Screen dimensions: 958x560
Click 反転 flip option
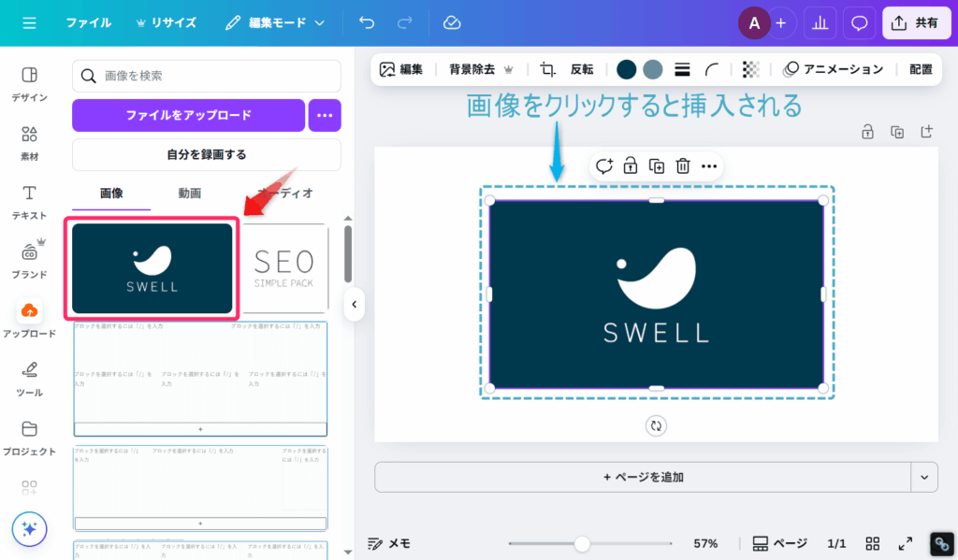[582, 69]
